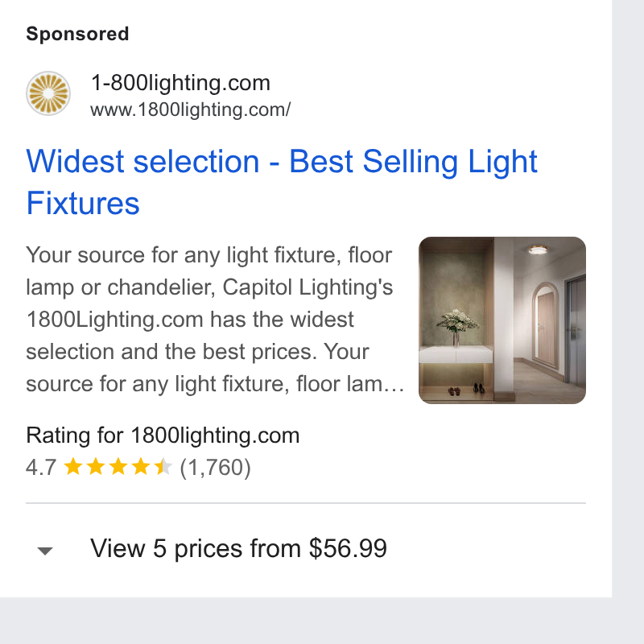Image resolution: width=644 pixels, height=644 pixels.
Task: Click the second gold star in rating row
Action: (96, 467)
